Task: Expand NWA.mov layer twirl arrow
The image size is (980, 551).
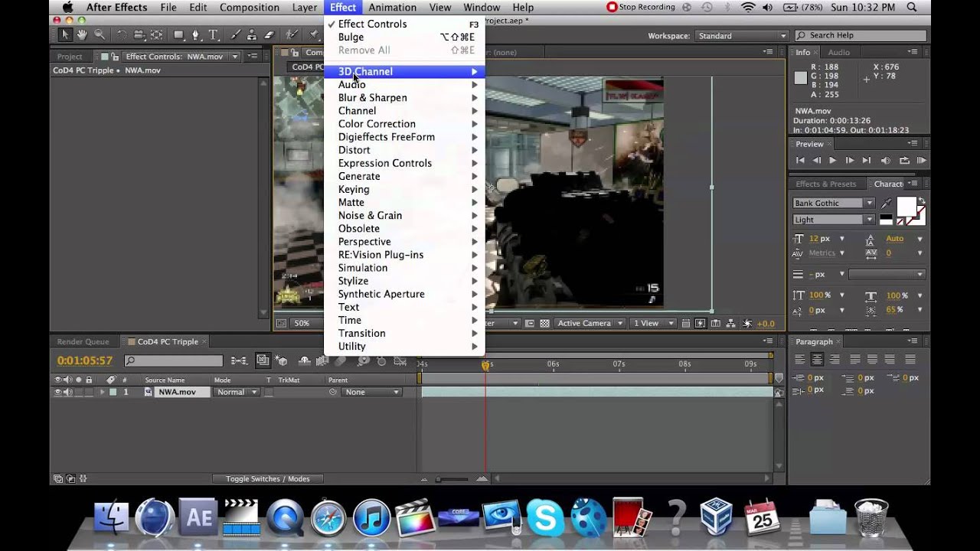Action: tap(102, 392)
